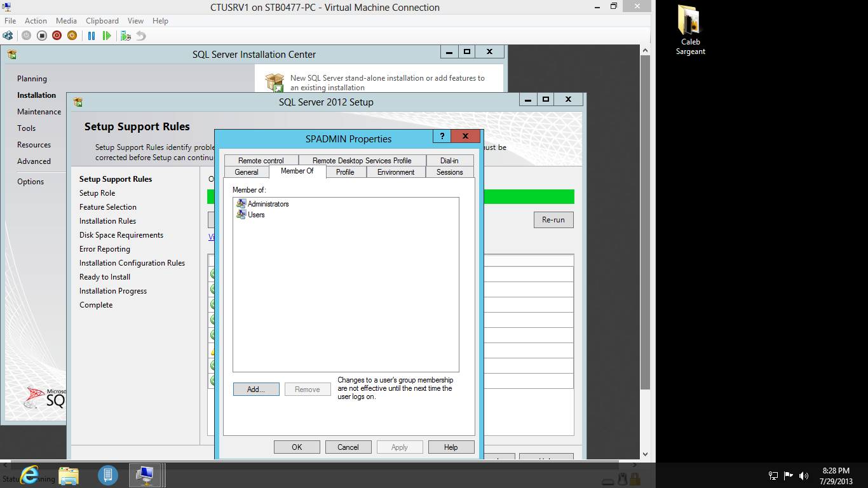This screenshot has width=868, height=488.
Task: Click the VM window vertical scrollbar
Action: tap(646, 222)
